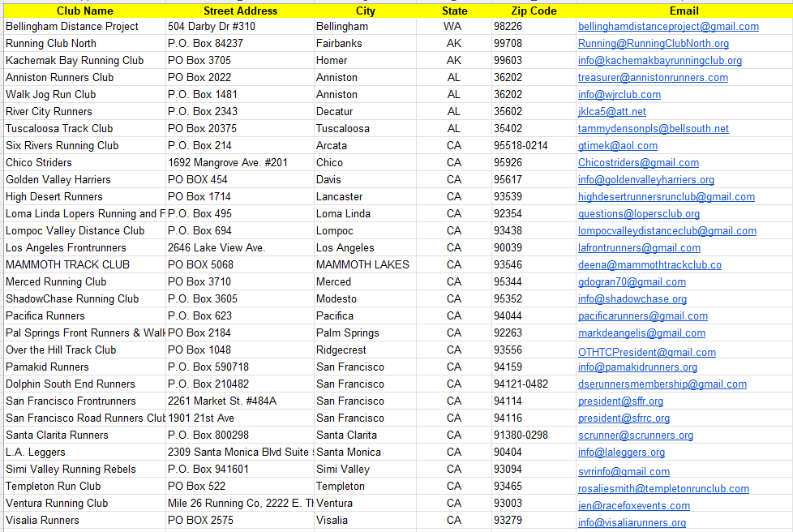Select the '2261 Market St. #484A' cell
The height and width of the screenshot is (532, 793).
(x=240, y=401)
